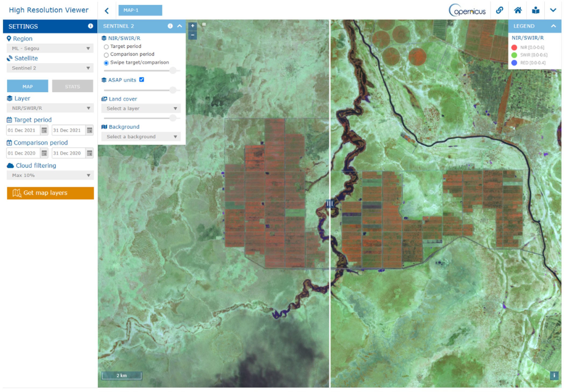
Task: Select the Comparison period radio button
Action: tap(106, 55)
